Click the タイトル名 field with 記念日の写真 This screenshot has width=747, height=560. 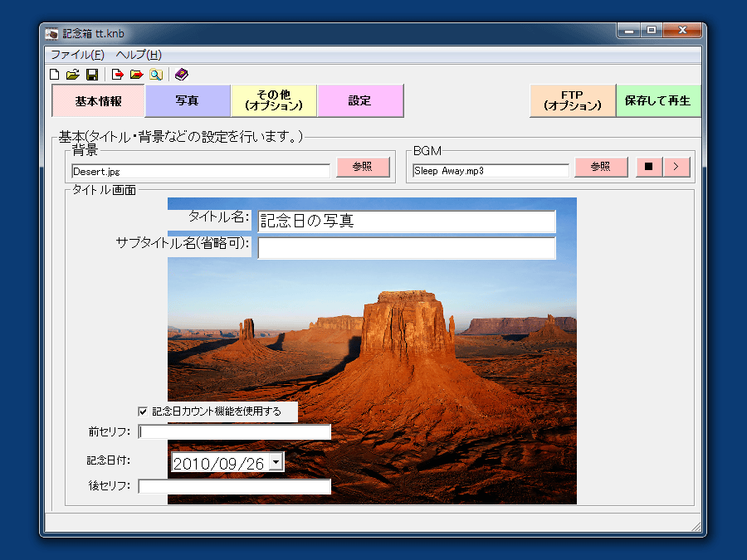(407, 222)
